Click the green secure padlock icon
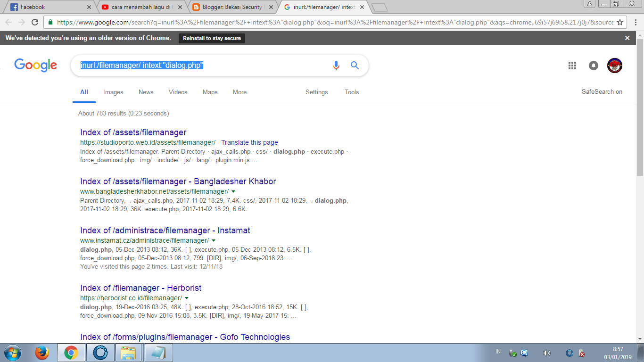The image size is (644, 362). click(x=50, y=22)
